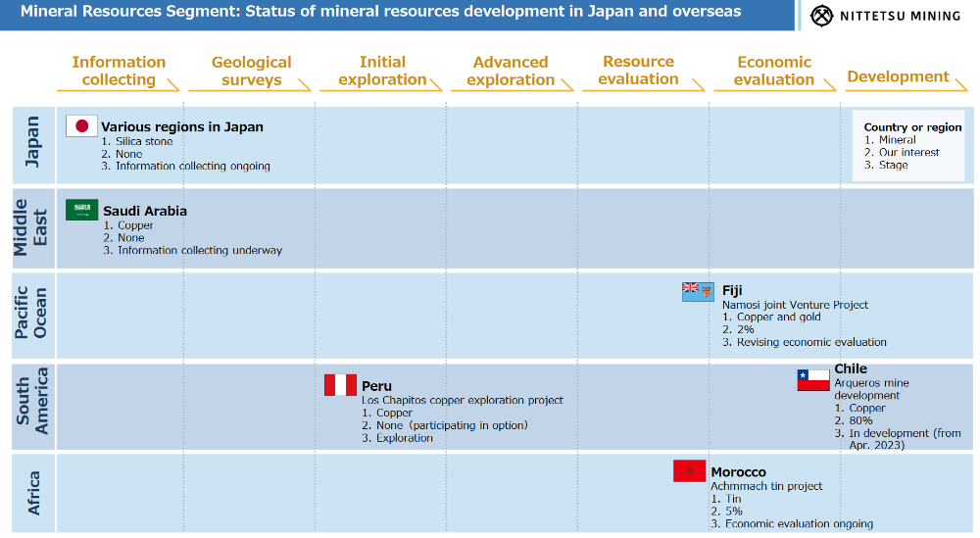This screenshot has width=980, height=538.
Task: Click the Initial exploration stage header
Action: (382, 71)
